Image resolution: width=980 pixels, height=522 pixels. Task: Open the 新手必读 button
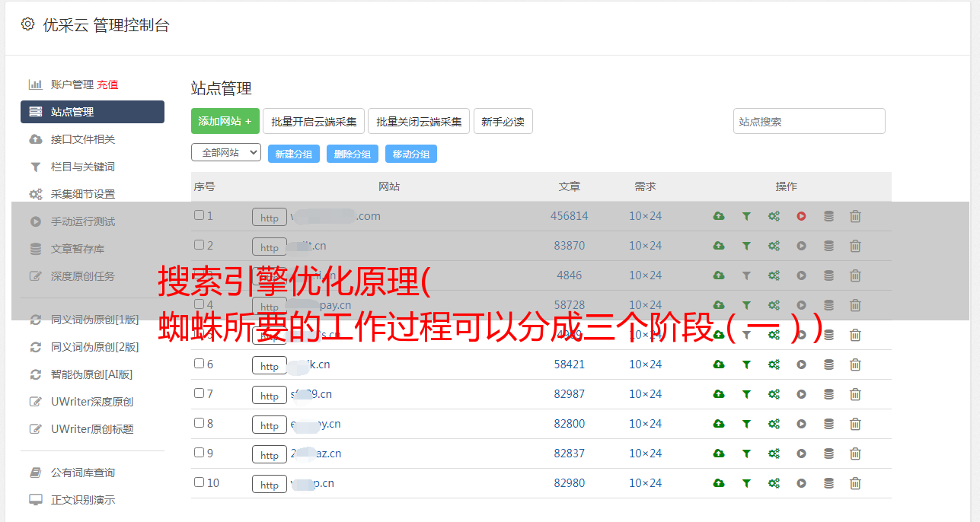503,121
